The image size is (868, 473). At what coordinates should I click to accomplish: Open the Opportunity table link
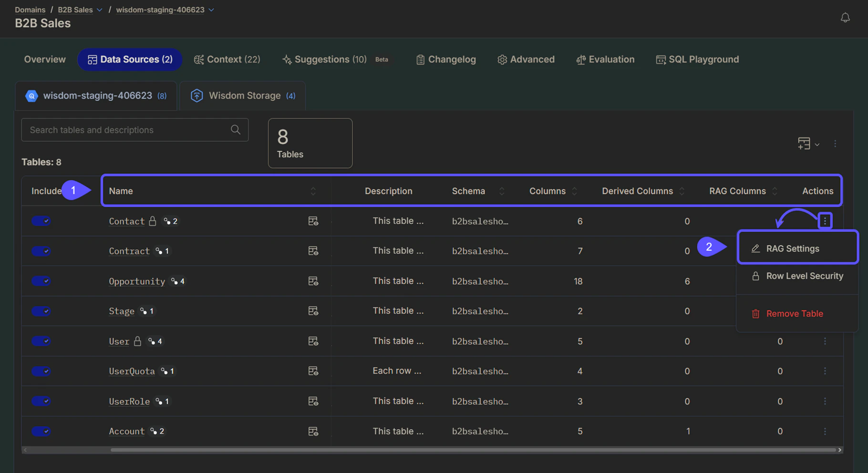pos(137,281)
